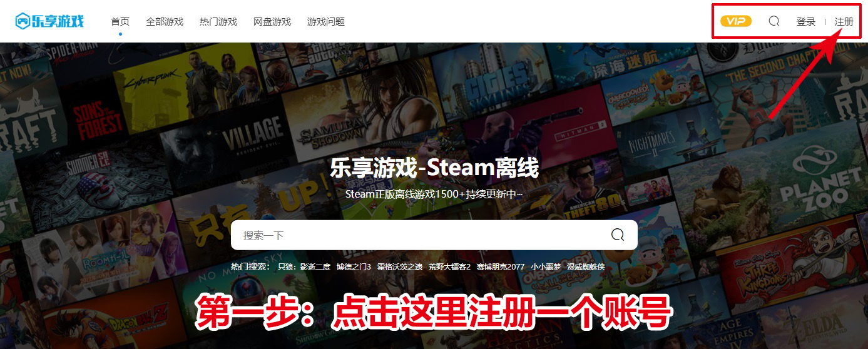Viewport: 868px width, 349px height.
Task: Click the 登录 login link
Action: pos(806,21)
